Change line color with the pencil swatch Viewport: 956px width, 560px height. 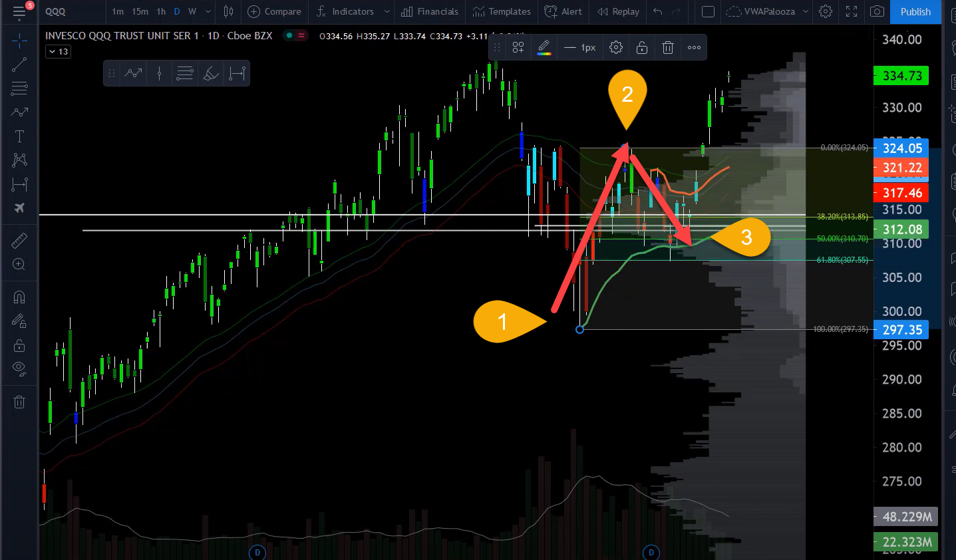click(544, 47)
